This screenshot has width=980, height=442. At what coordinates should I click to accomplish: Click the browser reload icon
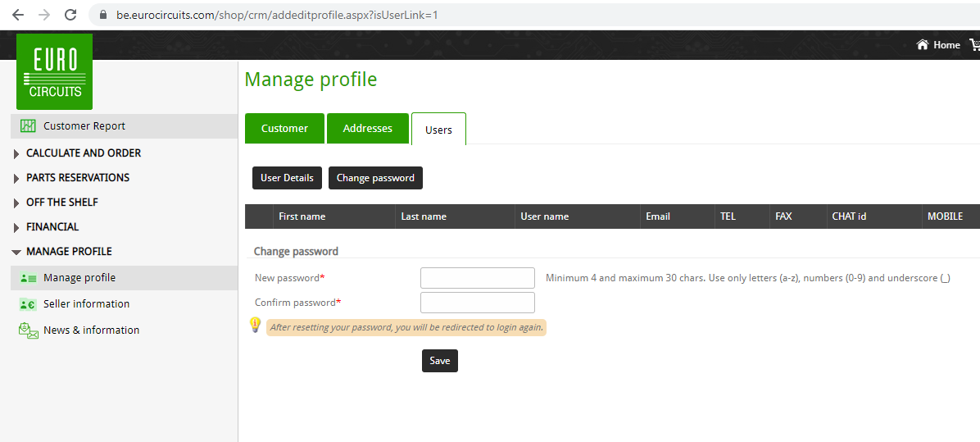(70, 15)
